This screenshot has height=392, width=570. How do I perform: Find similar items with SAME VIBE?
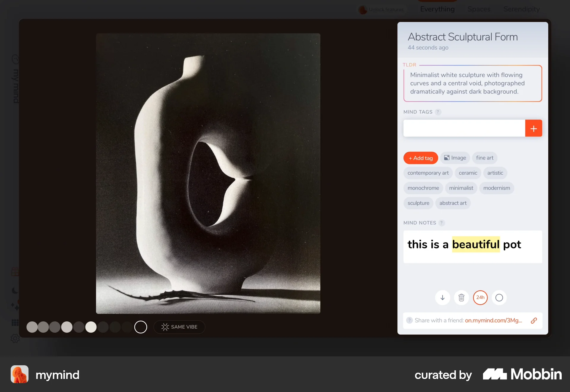179,327
